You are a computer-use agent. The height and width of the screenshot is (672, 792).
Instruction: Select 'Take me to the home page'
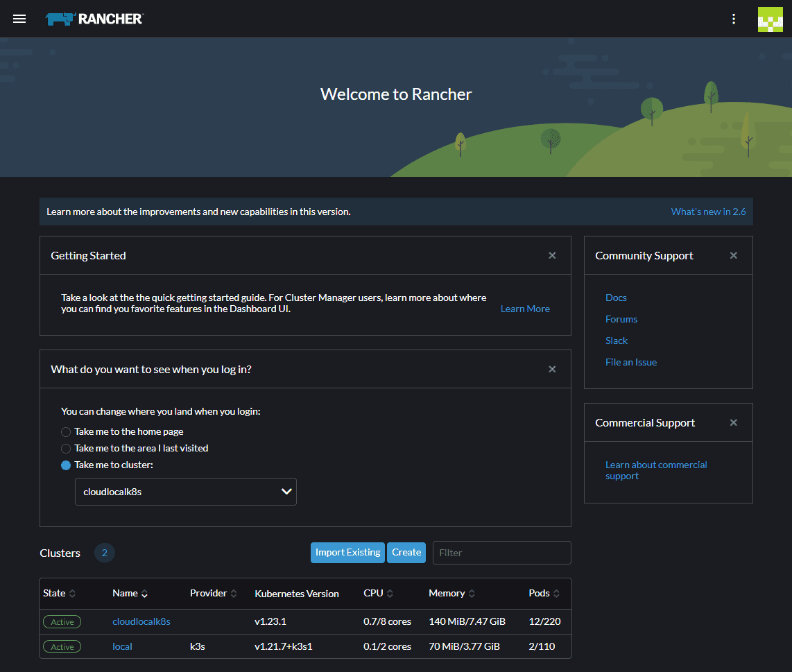[67, 431]
